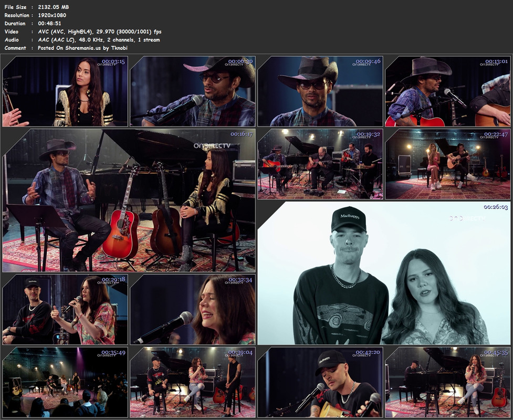Select the frame stamped 00:22:47
This screenshot has width=513, height=420.
pyautogui.click(x=448, y=164)
